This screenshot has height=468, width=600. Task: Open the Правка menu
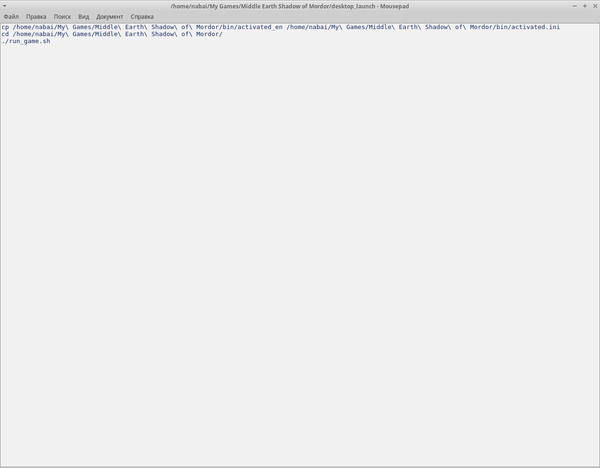coord(36,17)
